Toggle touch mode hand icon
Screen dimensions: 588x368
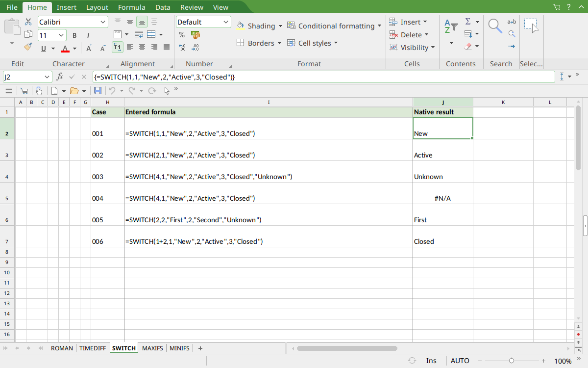point(39,91)
